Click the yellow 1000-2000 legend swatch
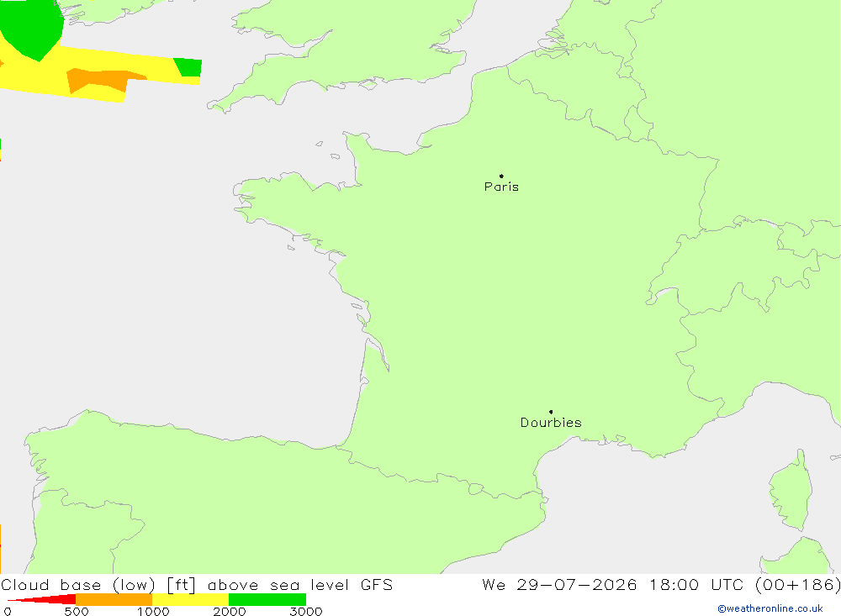The image size is (841, 616). [190, 599]
